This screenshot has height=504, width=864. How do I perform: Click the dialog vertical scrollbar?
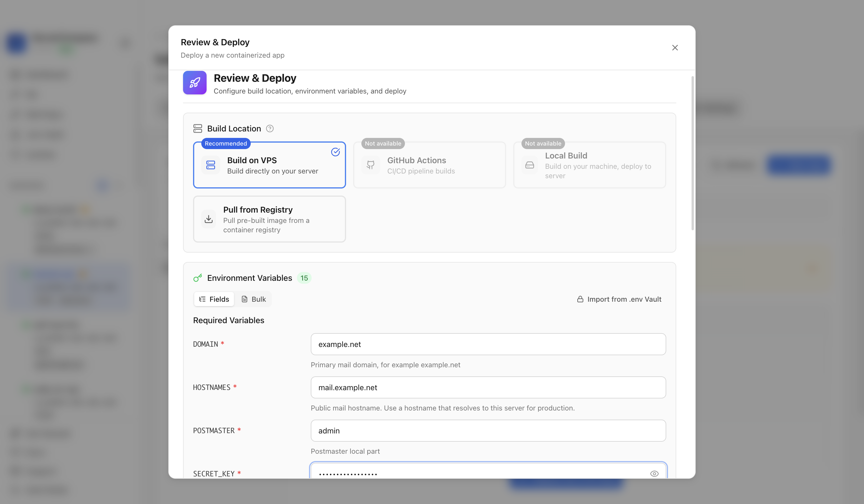[692, 153]
